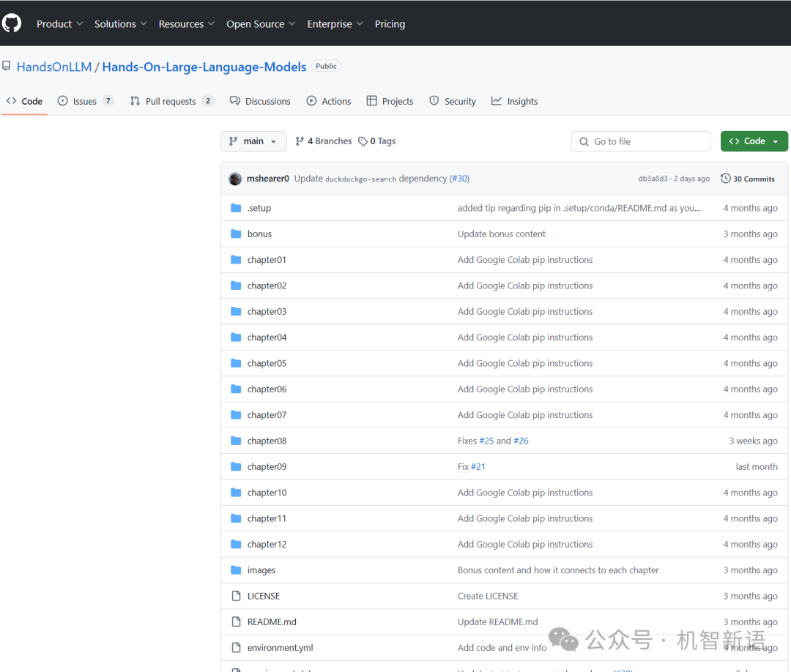The height and width of the screenshot is (672, 791).
Task: Click the chapter09 folder icon
Action: (x=236, y=466)
